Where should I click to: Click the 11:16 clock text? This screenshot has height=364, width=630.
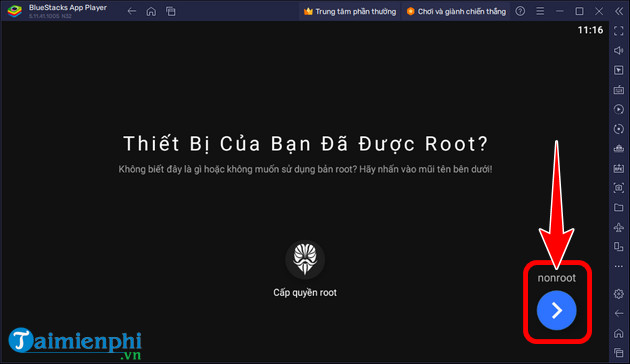(590, 30)
